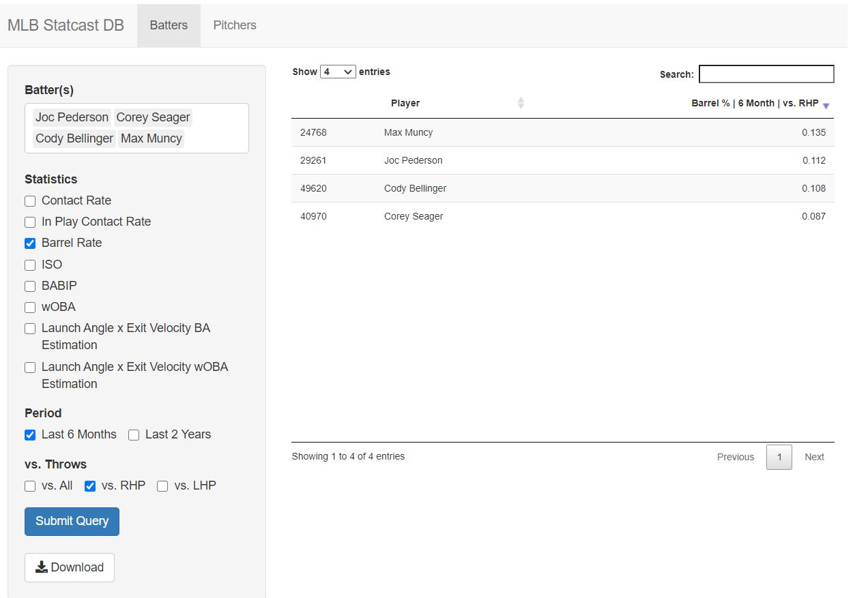Viewport: 868px width, 598px height.
Task: Check Launch Angle x Exit Velocity BA Estimation
Action: (x=30, y=329)
